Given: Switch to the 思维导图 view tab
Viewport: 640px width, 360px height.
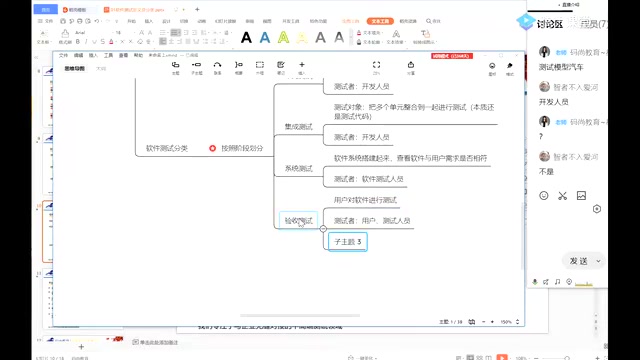Looking at the screenshot, I should [x=75, y=69].
